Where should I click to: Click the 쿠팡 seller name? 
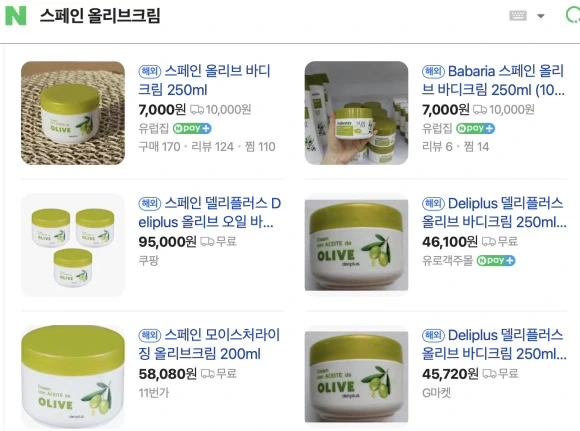coord(148,260)
